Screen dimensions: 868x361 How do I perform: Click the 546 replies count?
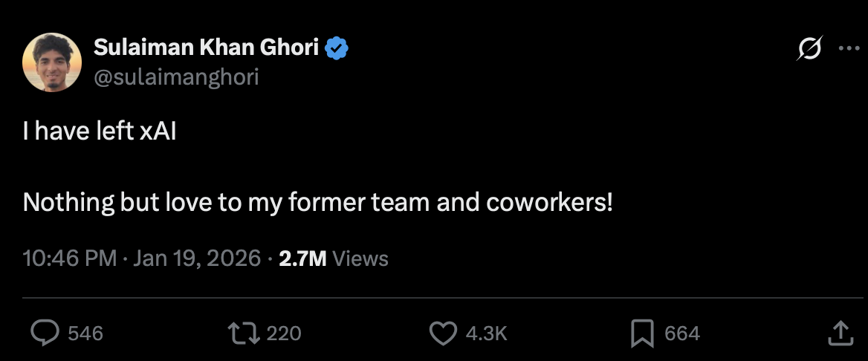[85, 334]
